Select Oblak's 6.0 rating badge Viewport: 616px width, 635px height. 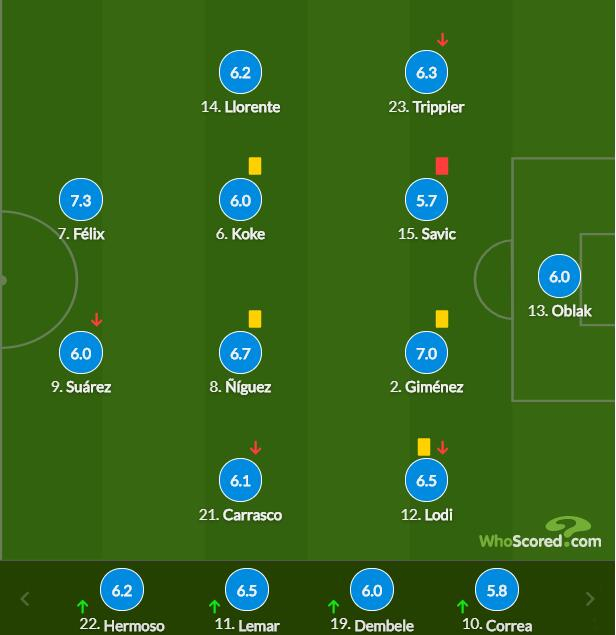coord(559,278)
